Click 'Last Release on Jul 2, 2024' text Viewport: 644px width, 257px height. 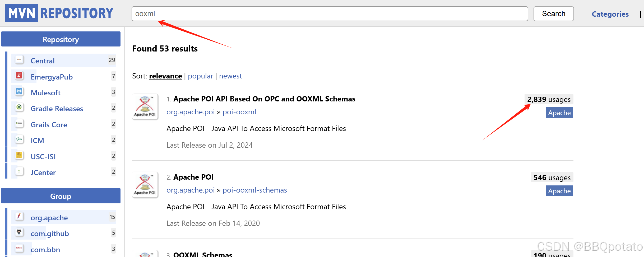coord(210,145)
